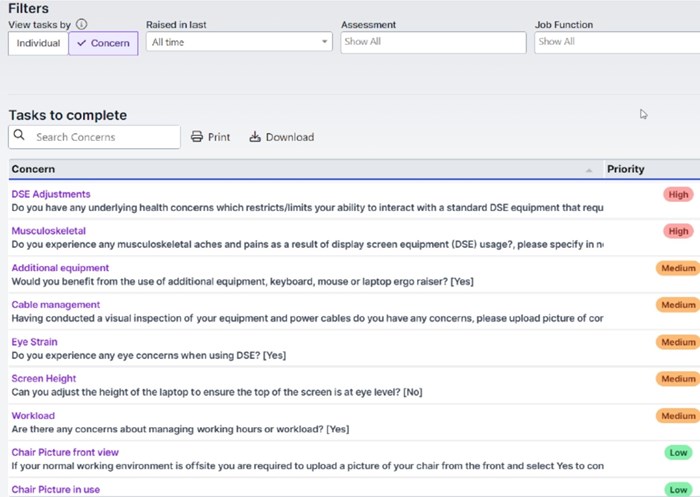The width and height of the screenshot is (700, 497).
Task: Click the Medium badge for Cable management
Action: tap(678, 305)
